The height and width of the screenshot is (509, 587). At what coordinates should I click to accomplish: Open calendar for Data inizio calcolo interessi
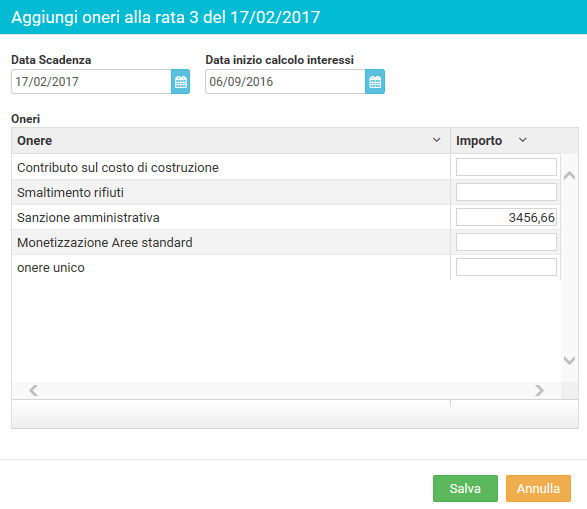pyautogui.click(x=375, y=82)
